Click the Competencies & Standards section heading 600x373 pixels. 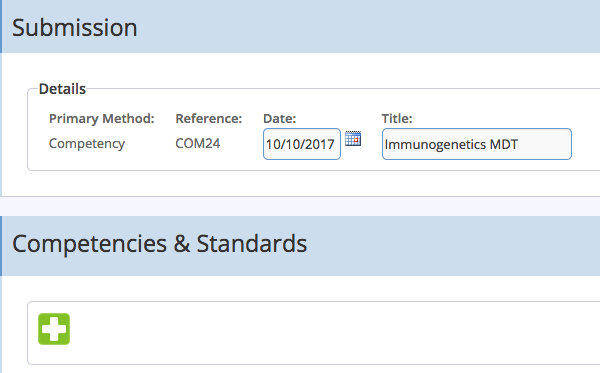(x=159, y=244)
